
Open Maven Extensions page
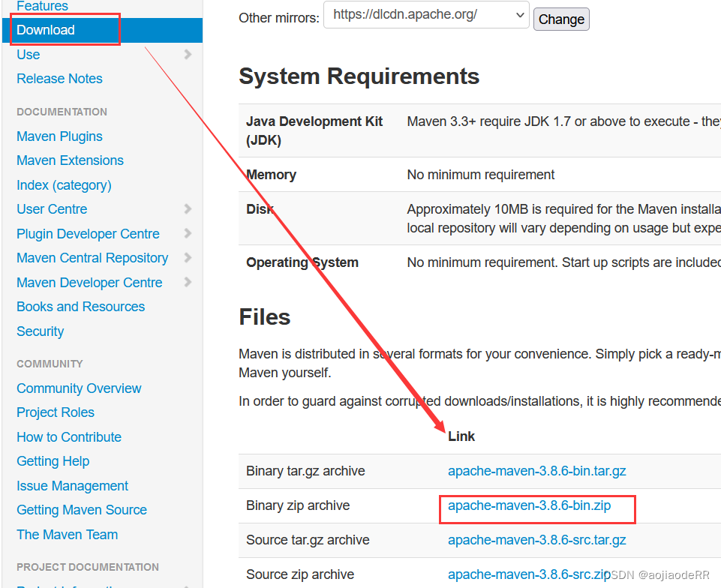tap(70, 160)
